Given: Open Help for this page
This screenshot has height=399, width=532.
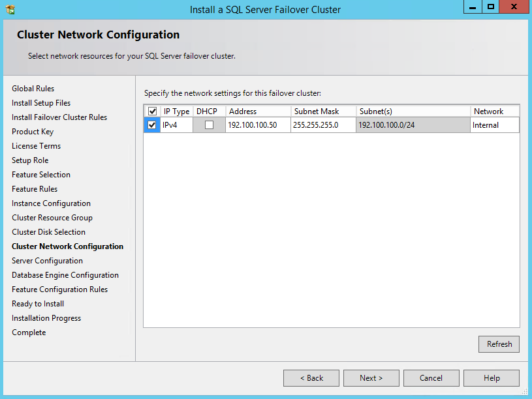Looking at the screenshot, I should click(x=492, y=378).
